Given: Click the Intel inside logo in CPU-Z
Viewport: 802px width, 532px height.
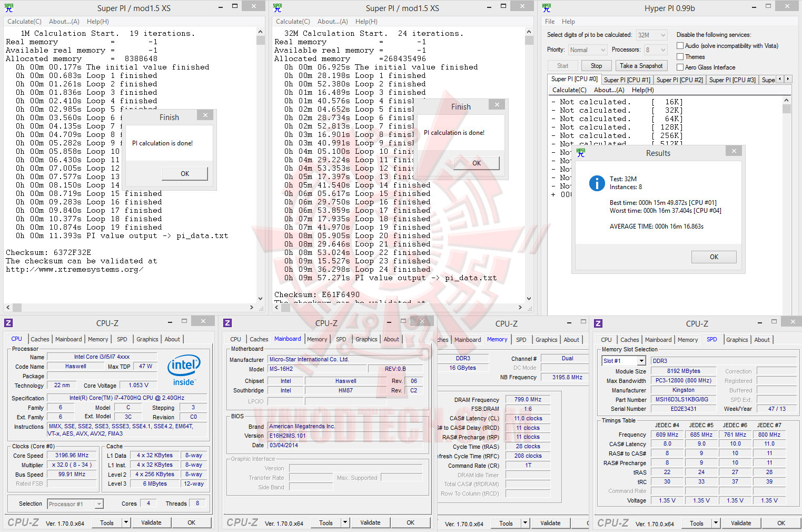Looking at the screenshot, I should (x=184, y=371).
